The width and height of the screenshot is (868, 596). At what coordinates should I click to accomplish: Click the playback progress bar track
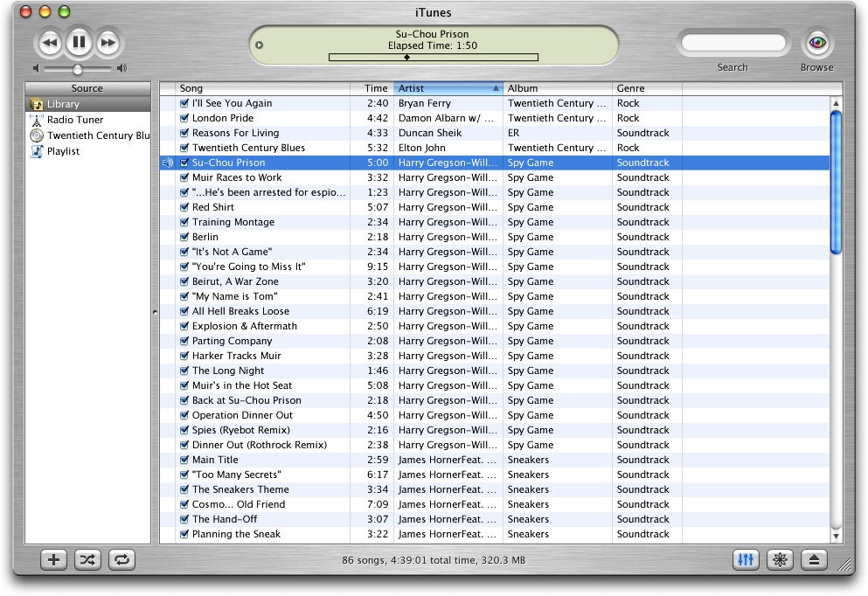434,58
